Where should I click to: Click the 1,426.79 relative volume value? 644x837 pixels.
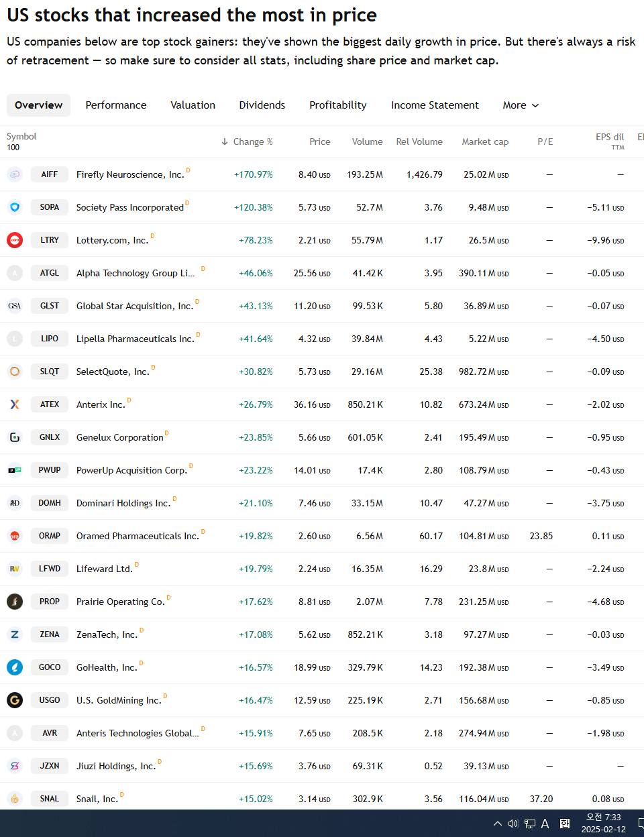(x=425, y=174)
